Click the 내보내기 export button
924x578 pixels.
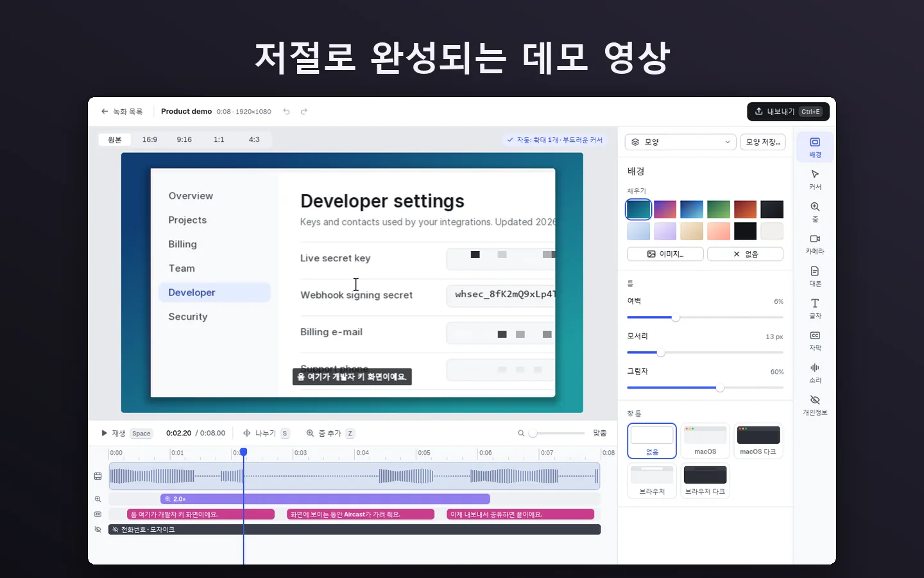pyautogui.click(x=788, y=112)
